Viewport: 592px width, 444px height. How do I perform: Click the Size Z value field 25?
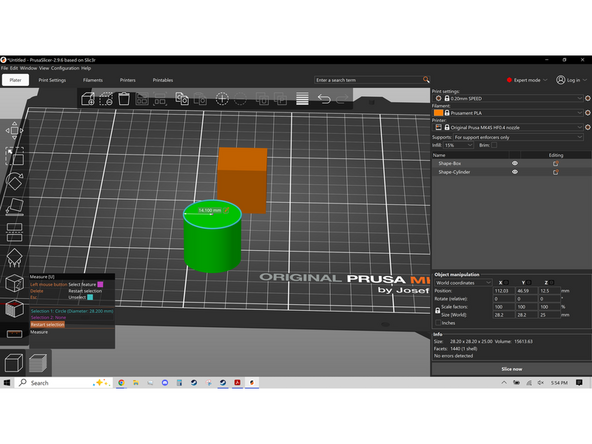click(550, 315)
